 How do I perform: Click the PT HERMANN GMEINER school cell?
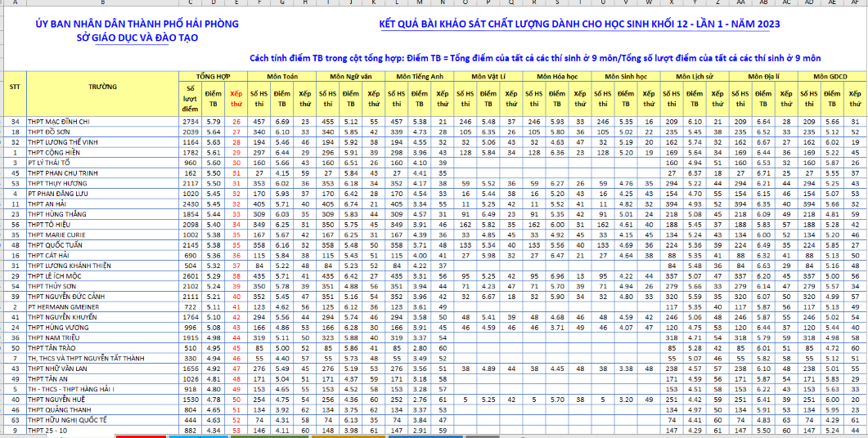click(x=62, y=306)
